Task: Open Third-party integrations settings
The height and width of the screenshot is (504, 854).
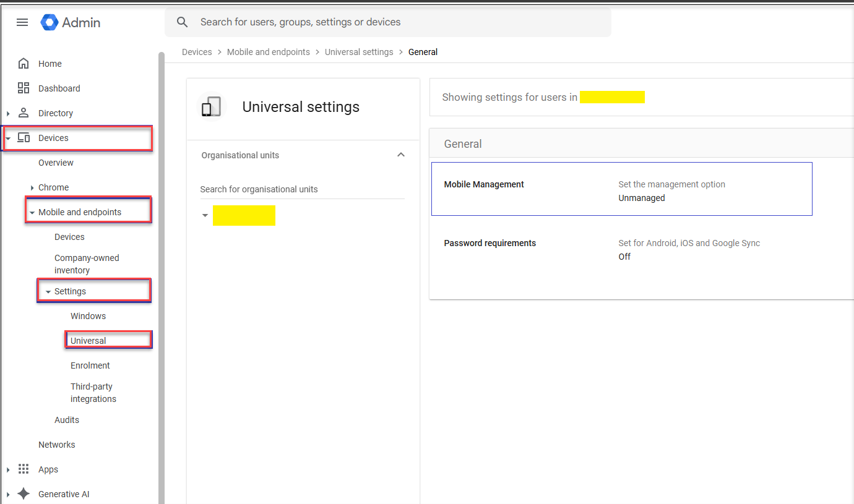Action: (93, 393)
